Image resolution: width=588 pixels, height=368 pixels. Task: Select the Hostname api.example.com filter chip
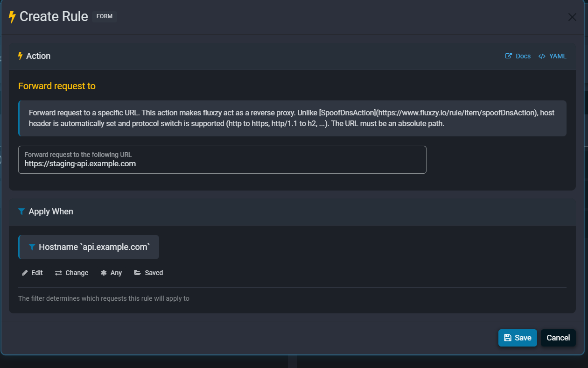coord(89,247)
